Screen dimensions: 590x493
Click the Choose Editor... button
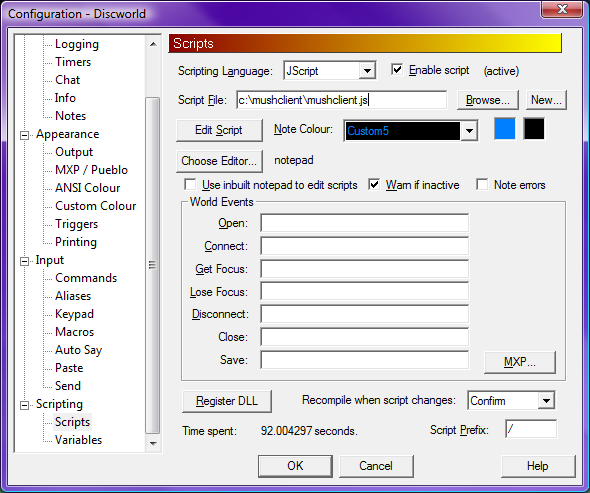[x=219, y=161]
